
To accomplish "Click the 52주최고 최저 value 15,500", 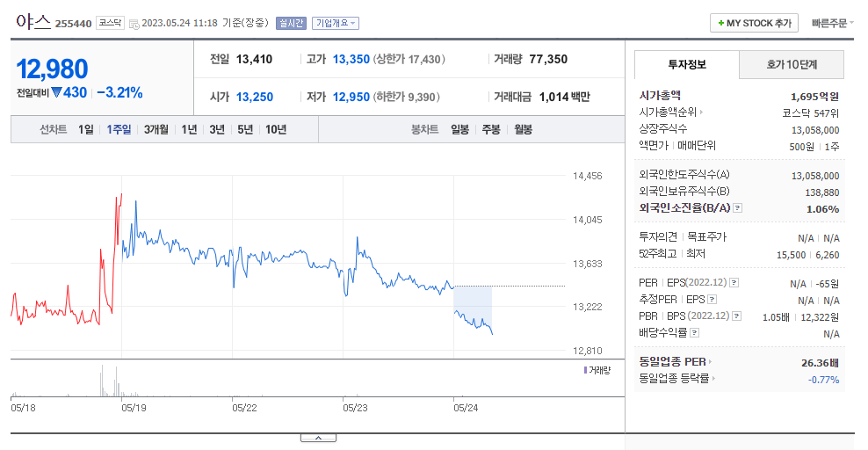I will click(x=791, y=255).
